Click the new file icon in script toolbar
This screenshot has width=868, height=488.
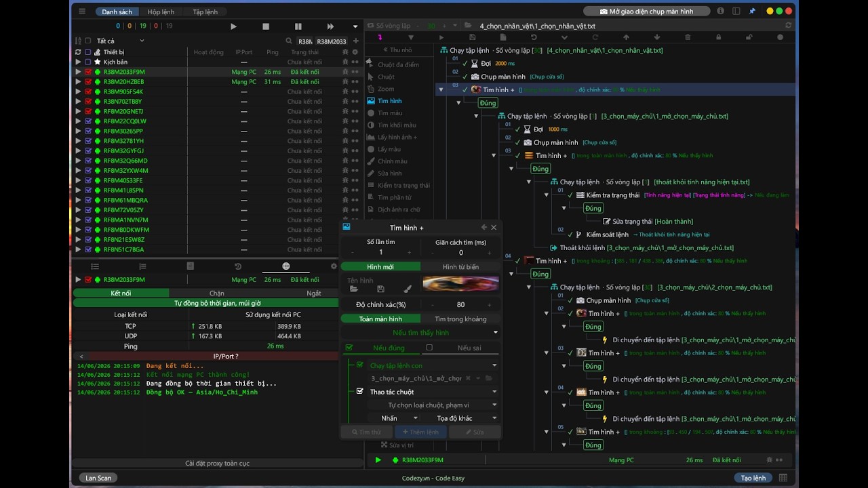pyautogui.click(x=503, y=37)
